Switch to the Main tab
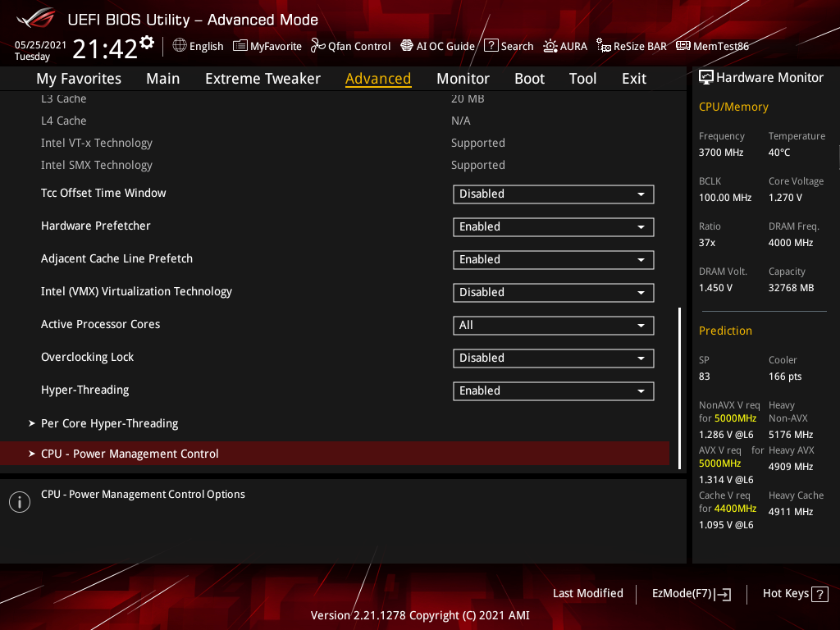 163,79
